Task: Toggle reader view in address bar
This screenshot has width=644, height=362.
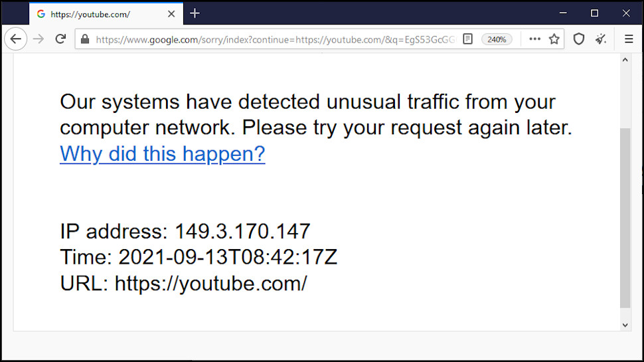Action: coord(468,39)
